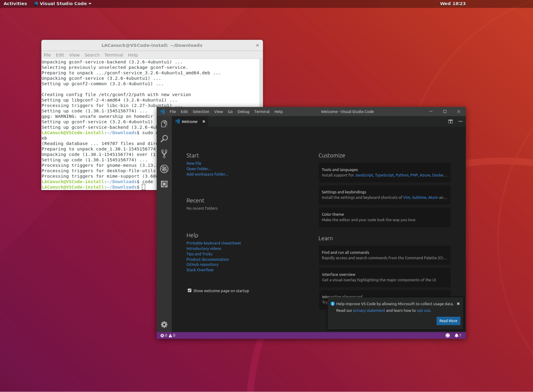Open terminal window Edit menu

click(x=60, y=55)
